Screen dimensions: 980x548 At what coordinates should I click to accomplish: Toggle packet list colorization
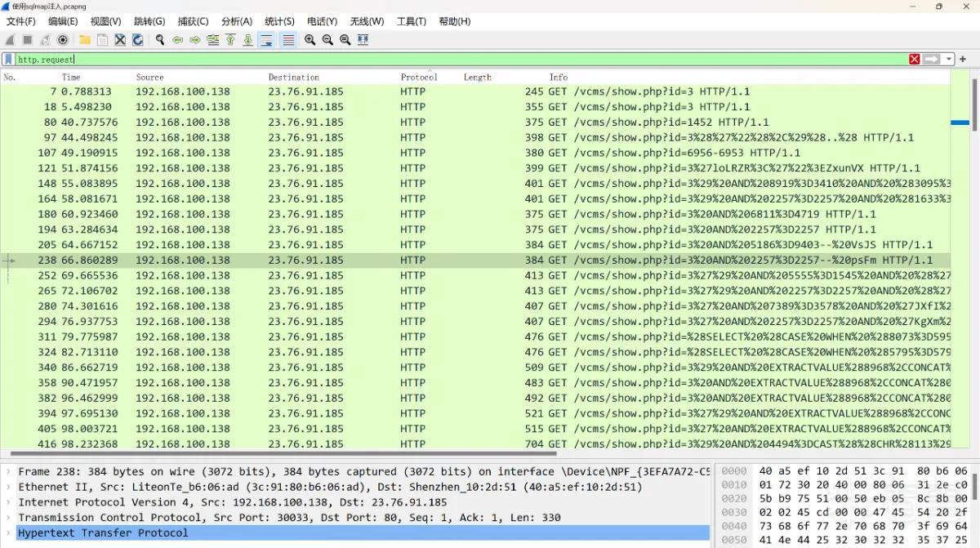point(288,39)
